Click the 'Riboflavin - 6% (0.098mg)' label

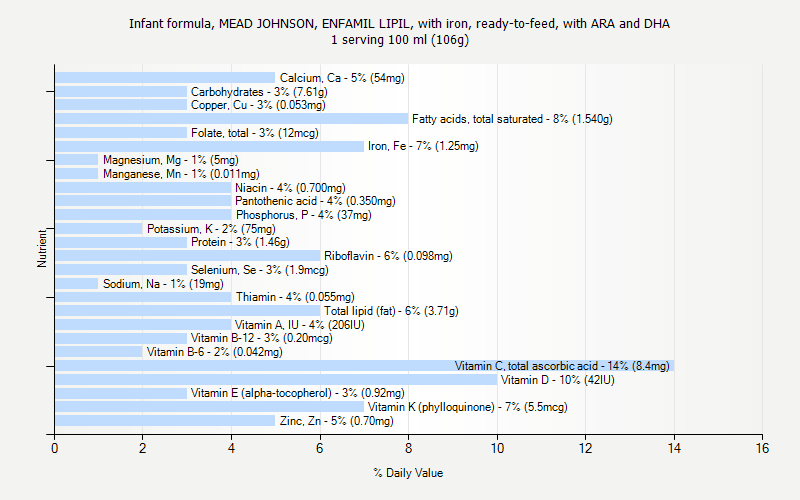click(x=388, y=256)
